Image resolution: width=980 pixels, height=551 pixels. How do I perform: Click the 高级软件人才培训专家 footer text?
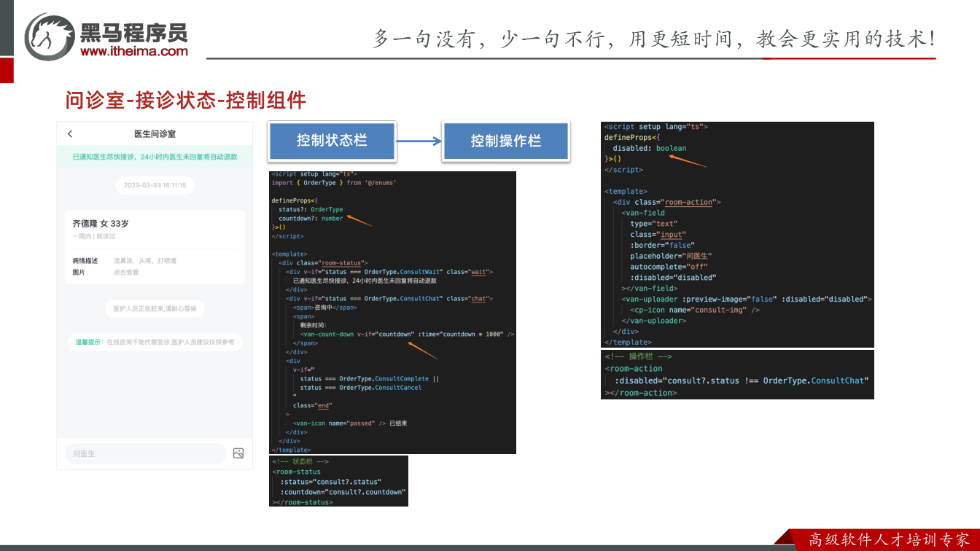pos(890,540)
